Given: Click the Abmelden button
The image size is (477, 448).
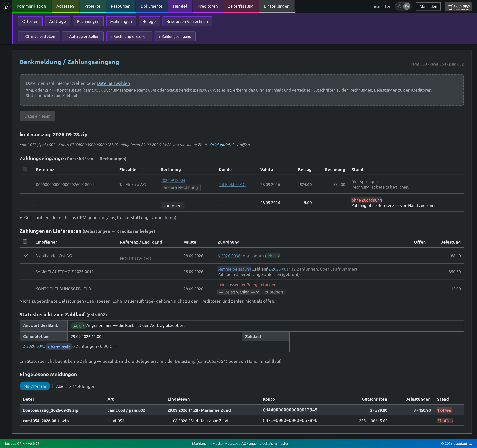Looking at the screenshot, I should coord(428,7).
